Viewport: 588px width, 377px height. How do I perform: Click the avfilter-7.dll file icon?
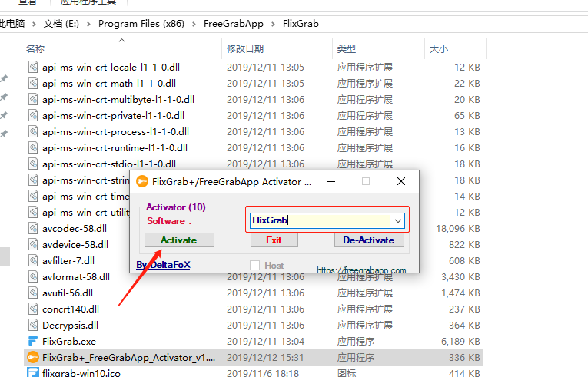point(33,260)
